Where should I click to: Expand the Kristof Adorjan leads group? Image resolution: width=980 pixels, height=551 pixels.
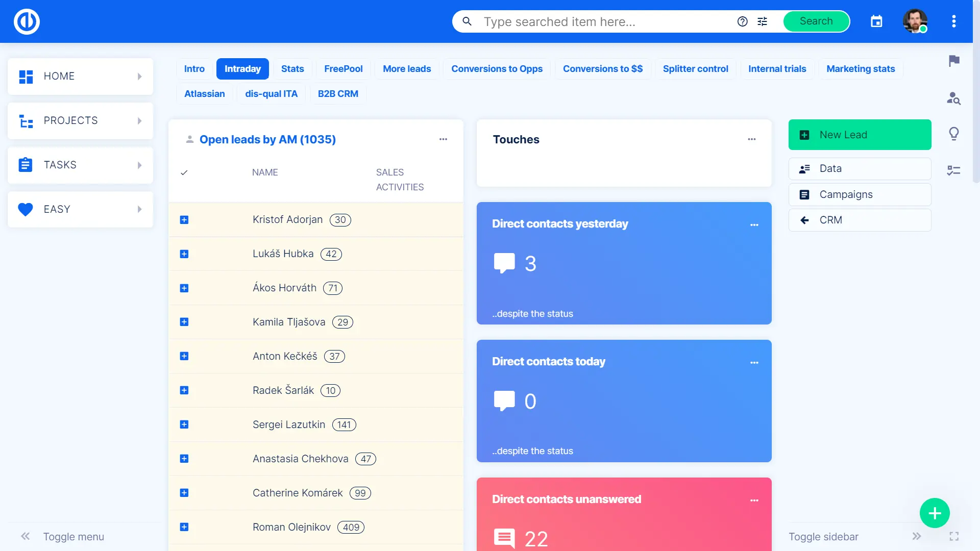point(184,220)
